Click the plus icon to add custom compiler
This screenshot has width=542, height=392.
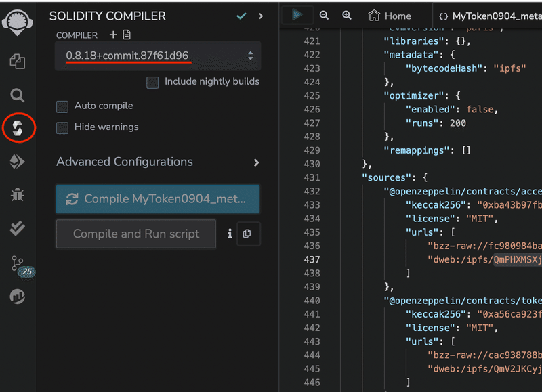coord(113,35)
